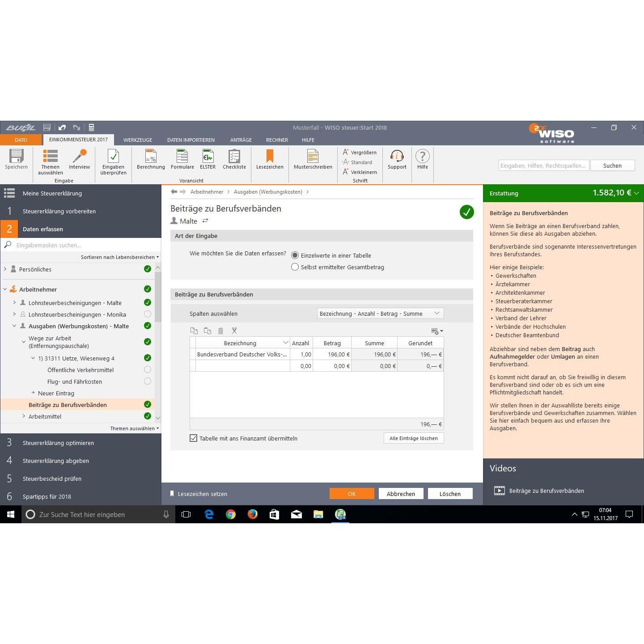
Task: Start the Interview mode
Action: [79, 160]
